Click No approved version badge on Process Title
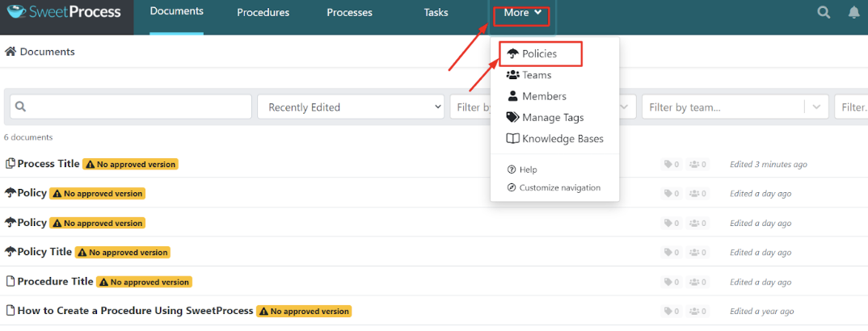 [130, 164]
